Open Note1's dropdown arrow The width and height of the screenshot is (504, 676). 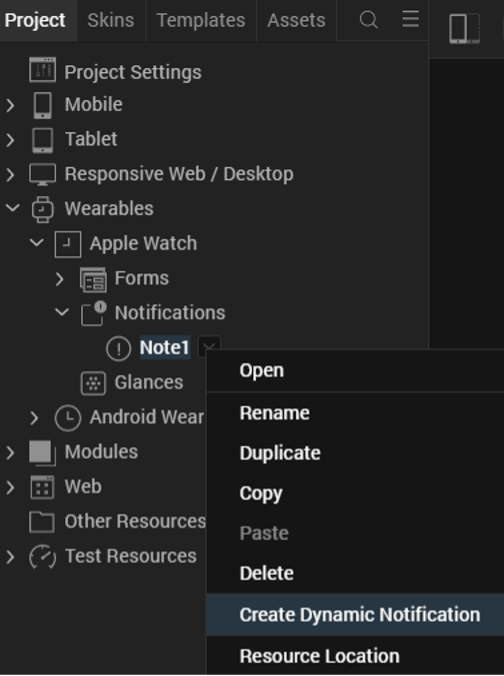209,347
